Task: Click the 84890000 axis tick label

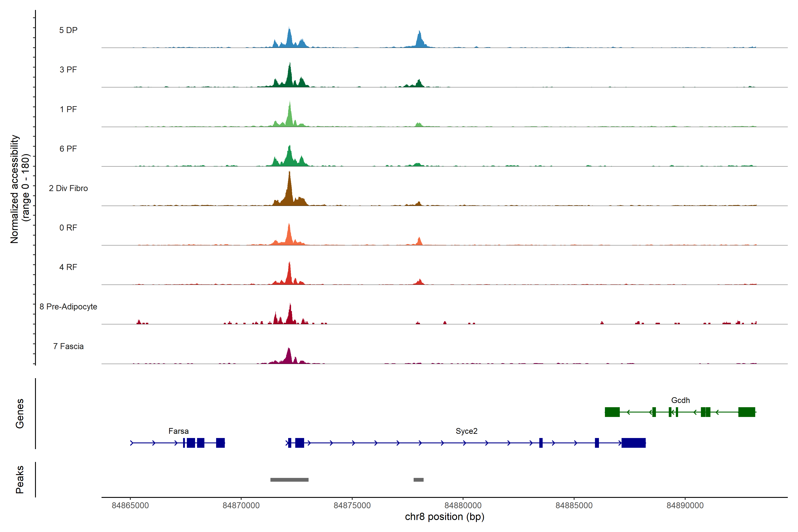Action: tap(685, 506)
